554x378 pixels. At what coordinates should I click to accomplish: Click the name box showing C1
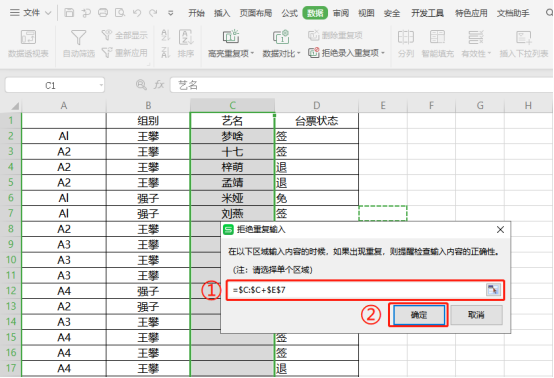coord(51,85)
